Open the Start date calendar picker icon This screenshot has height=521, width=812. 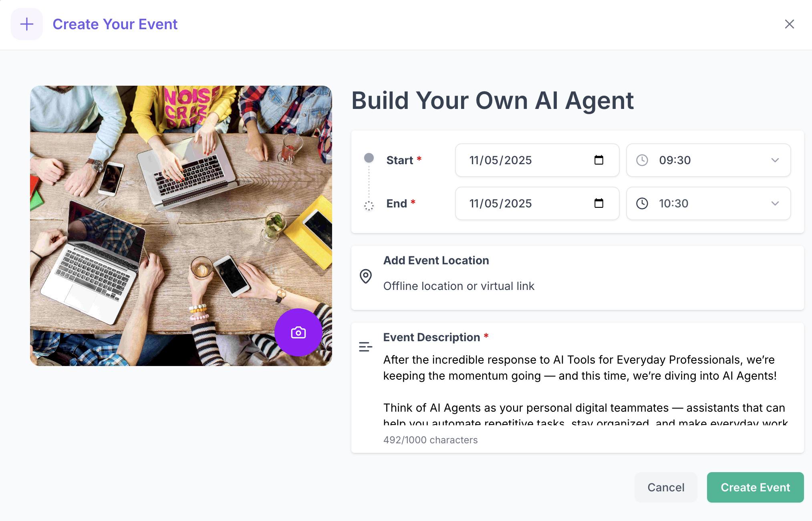(599, 160)
